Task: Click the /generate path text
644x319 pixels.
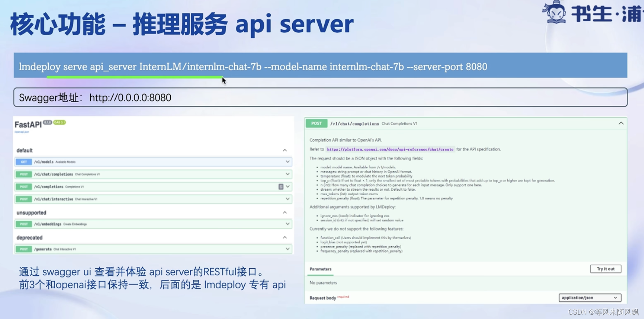Action: (x=43, y=249)
